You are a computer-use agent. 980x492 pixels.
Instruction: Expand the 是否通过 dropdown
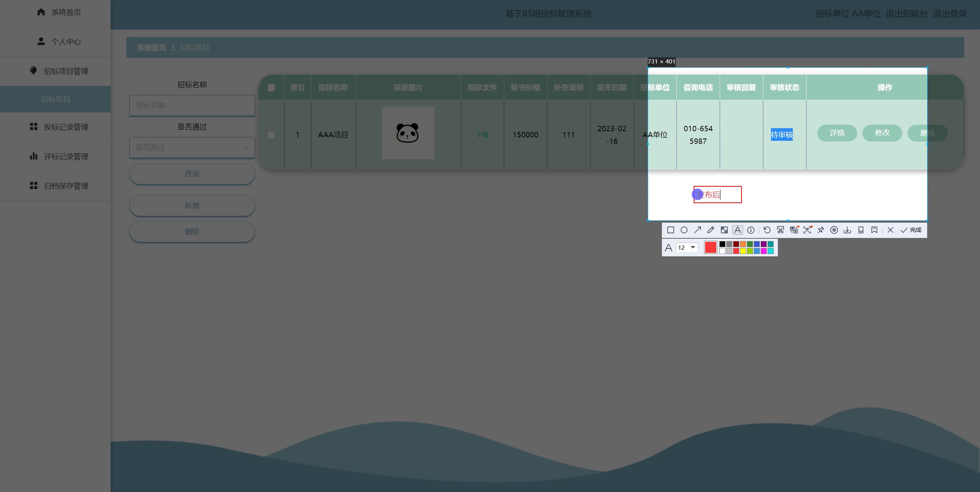coord(192,148)
